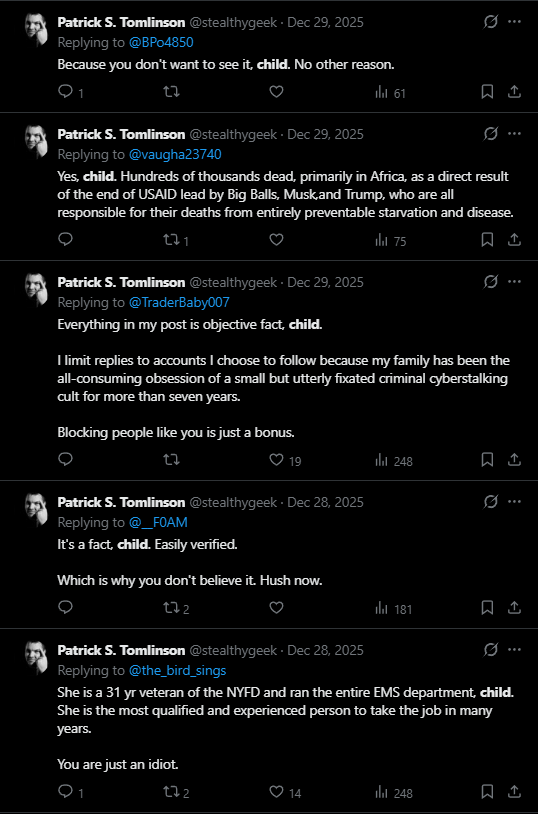Click Grok icon on the @TraderBaby007 reply
Screen dimensions: 538x814
click(490, 282)
